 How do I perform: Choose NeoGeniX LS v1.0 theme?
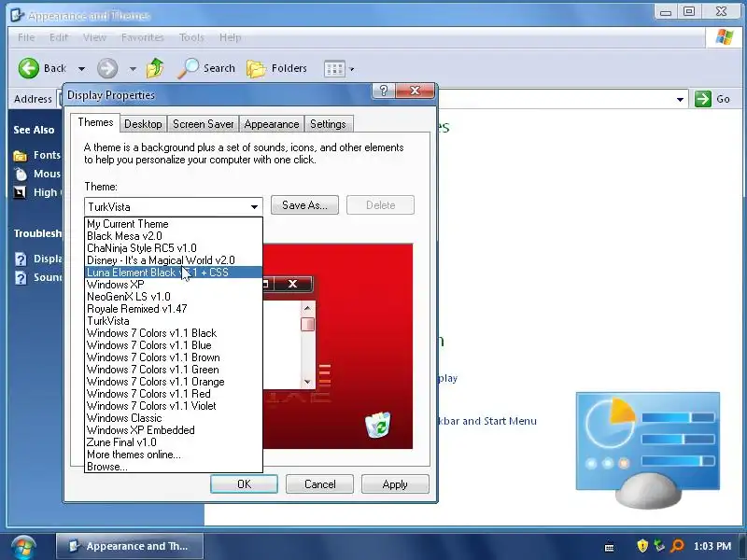pos(174,297)
